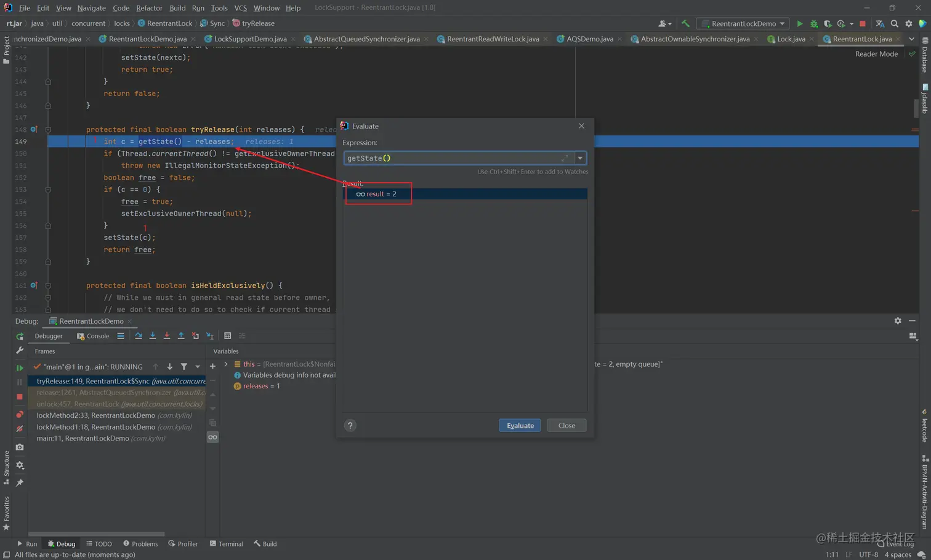
Task: Click the Close button in Evaluate dialog
Action: [x=566, y=425]
